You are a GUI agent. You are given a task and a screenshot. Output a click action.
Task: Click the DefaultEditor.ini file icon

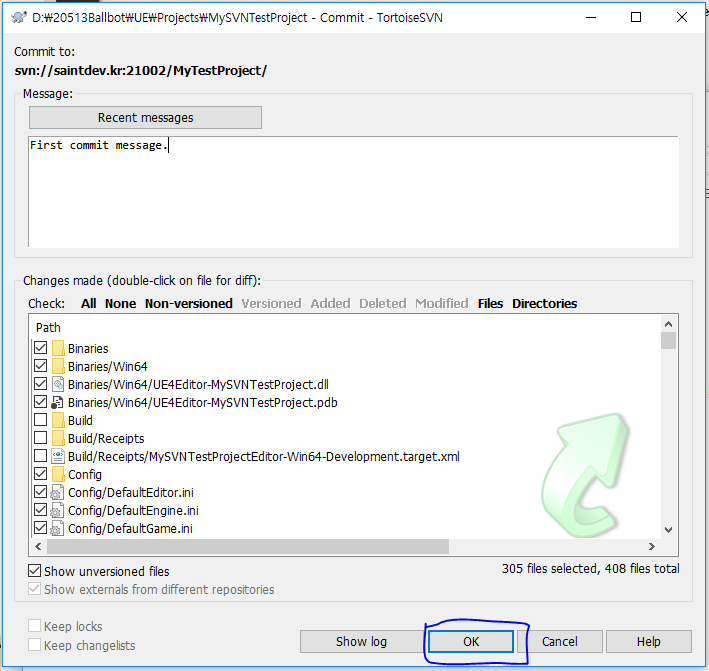pos(57,492)
